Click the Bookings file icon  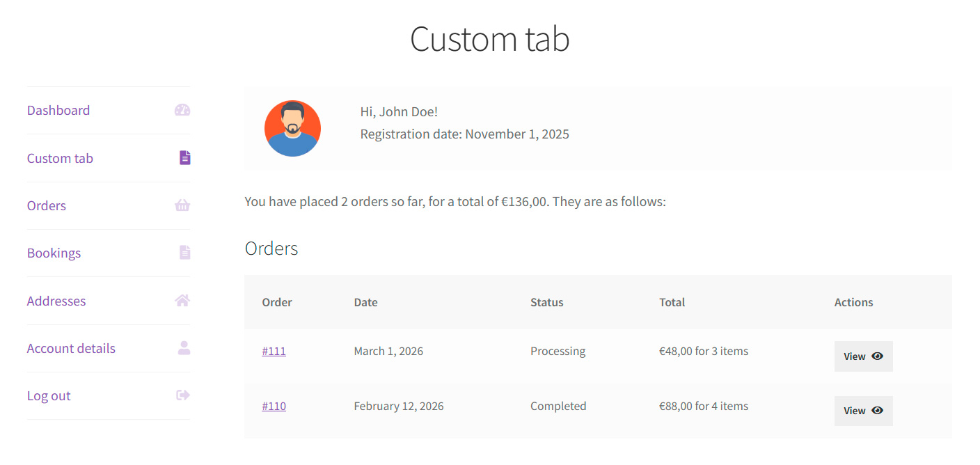click(x=184, y=252)
